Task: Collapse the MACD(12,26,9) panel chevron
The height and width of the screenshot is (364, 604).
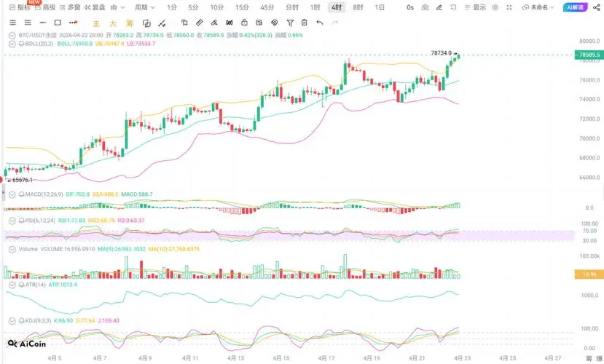Action: click(x=12, y=194)
